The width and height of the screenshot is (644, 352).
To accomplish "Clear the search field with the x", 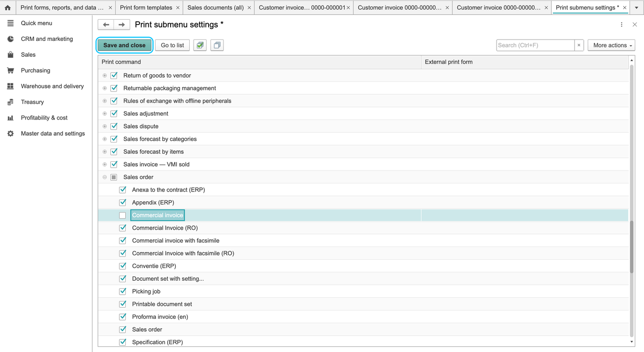I will (579, 45).
